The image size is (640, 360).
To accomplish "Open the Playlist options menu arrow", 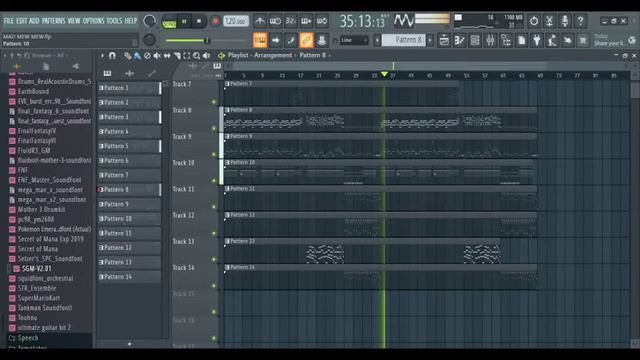I will pyautogui.click(x=102, y=56).
